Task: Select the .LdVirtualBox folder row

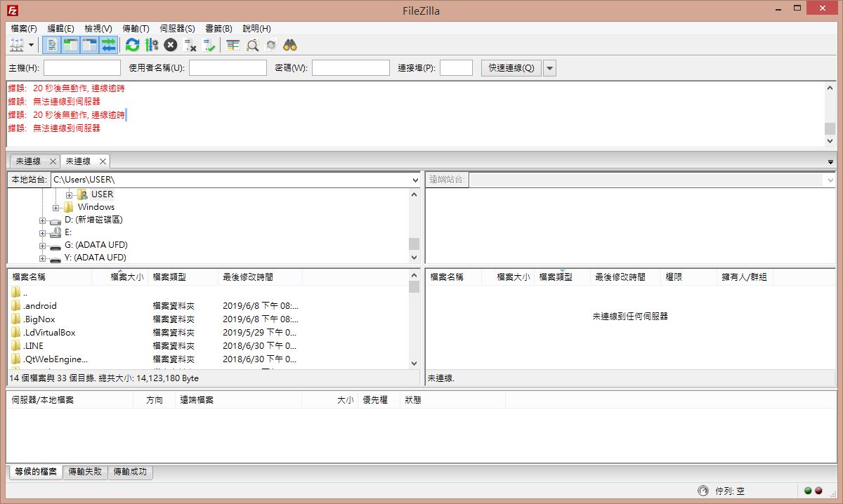Action: 207,333
